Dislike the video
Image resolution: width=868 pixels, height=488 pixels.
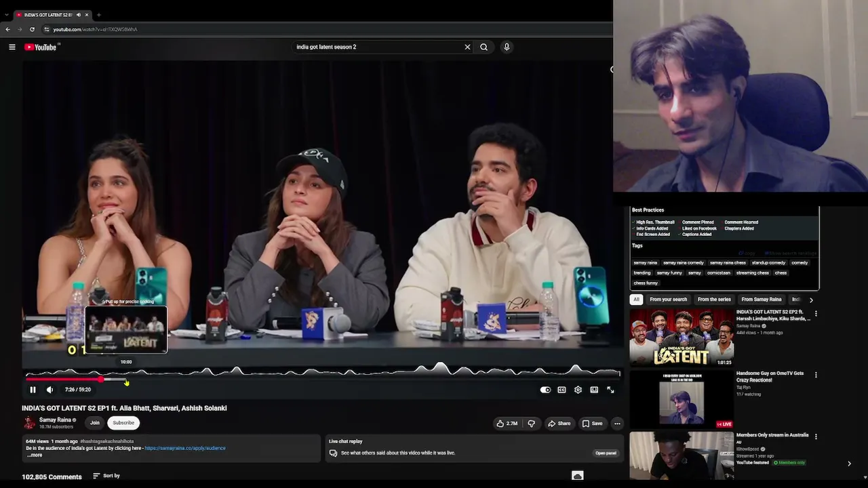532,424
